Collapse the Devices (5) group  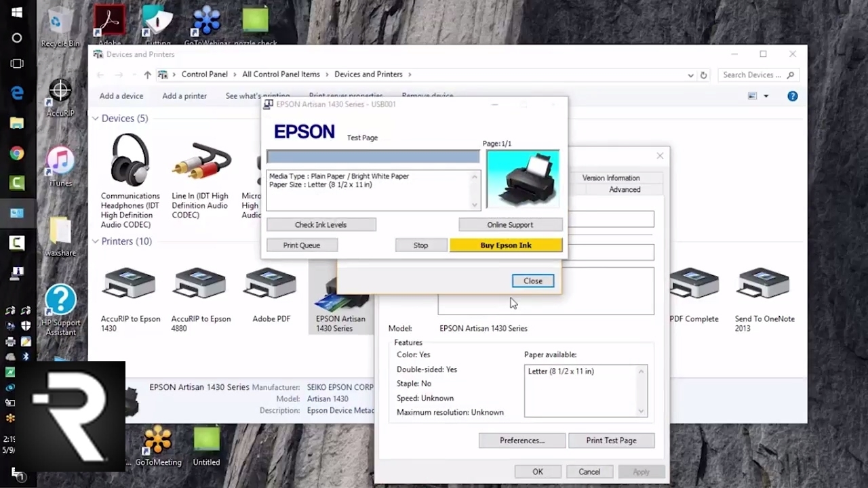tap(96, 119)
